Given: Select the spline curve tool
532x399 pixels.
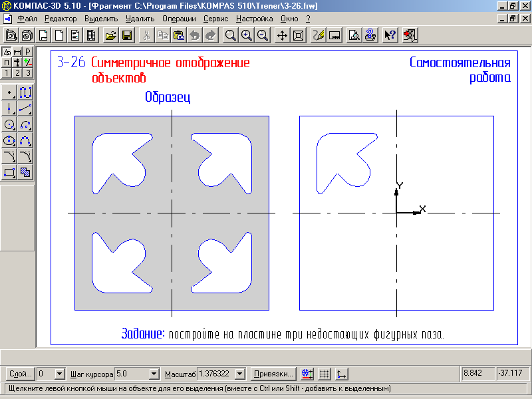Looking at the screenshot, I should (25, 140).
